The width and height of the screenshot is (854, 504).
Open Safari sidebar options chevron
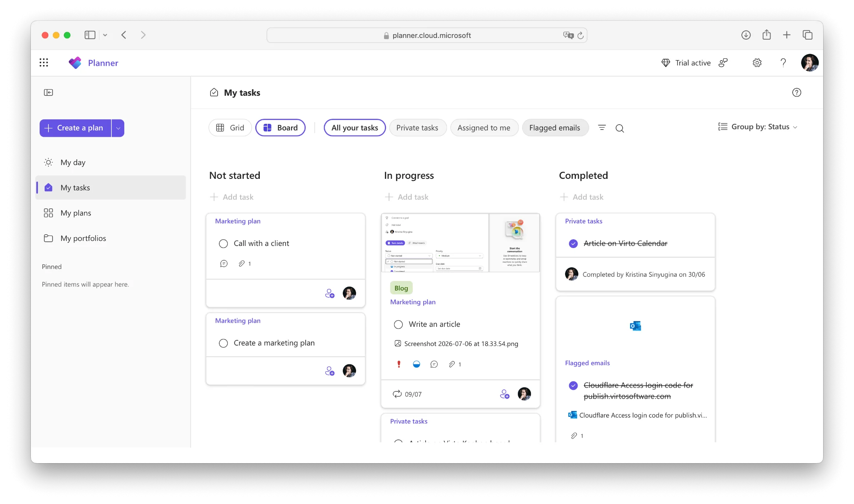coord(105,35)
